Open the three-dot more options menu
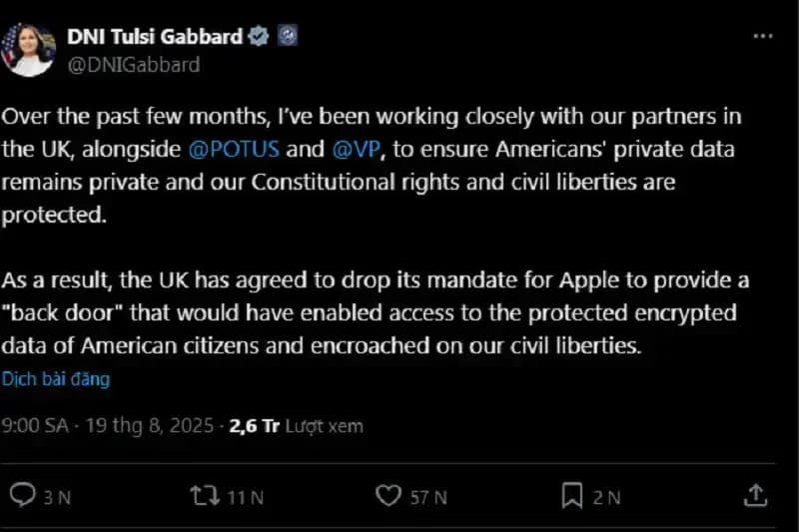Screen dimensions: 799x532 click(x=762, y=37)
